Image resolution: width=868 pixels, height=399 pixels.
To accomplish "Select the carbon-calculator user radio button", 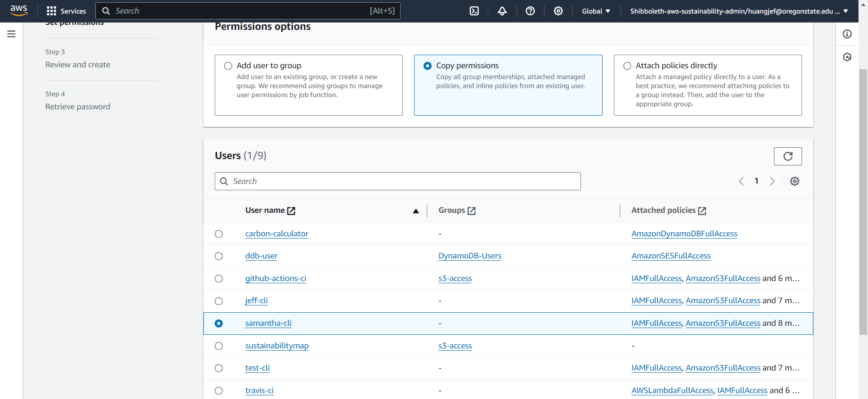I will 219,234.
